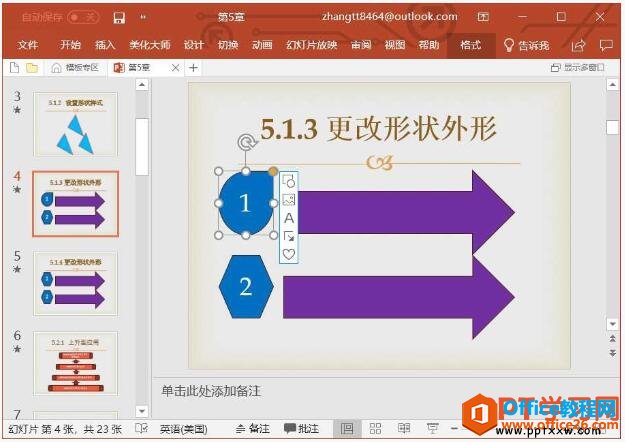Open the comments speech bubble icon
The width and height of the screenshot is (625, 442).
click(x=606, y=45)
